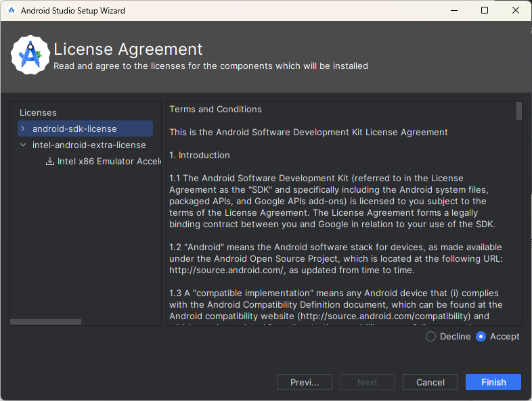
Task: Click the Android Studio logo in the header
Action: [30, 55]
